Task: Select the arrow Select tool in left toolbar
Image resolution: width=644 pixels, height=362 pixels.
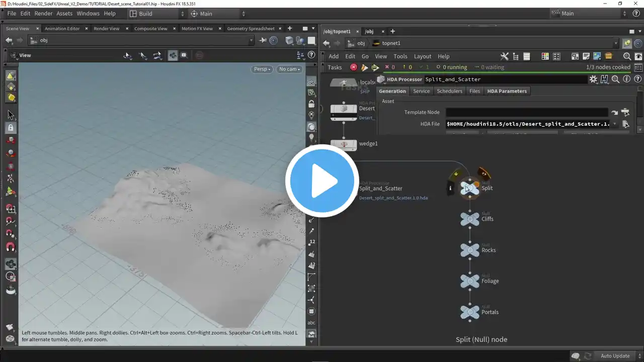Action: click(11, 115)
